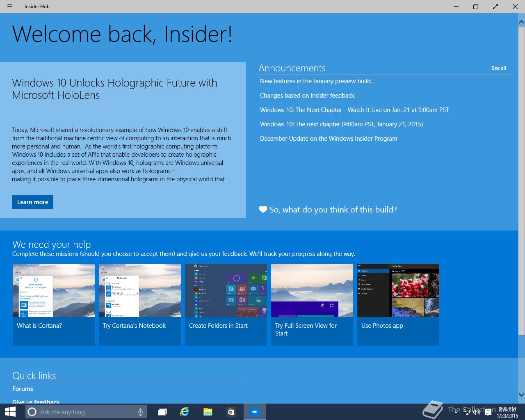Screen dimensions: 525x420
Task: Click 'Welcome back, Insider!' heading
Action: click(x=122, y=34)
